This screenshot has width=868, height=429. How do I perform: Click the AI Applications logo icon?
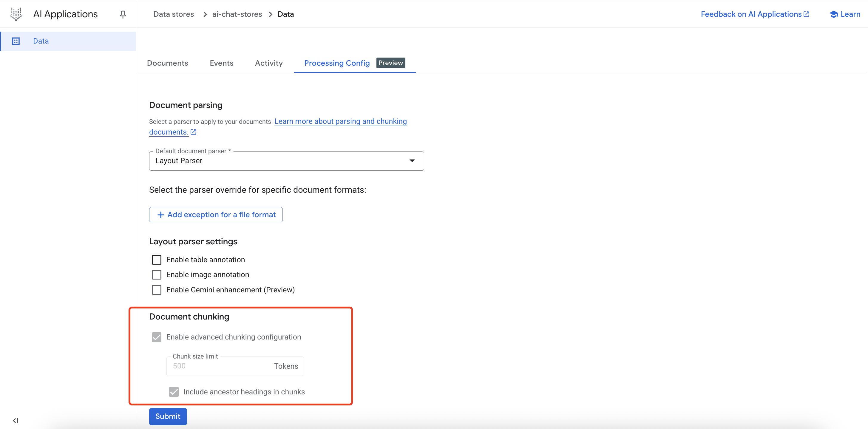[x=16, y=14]
